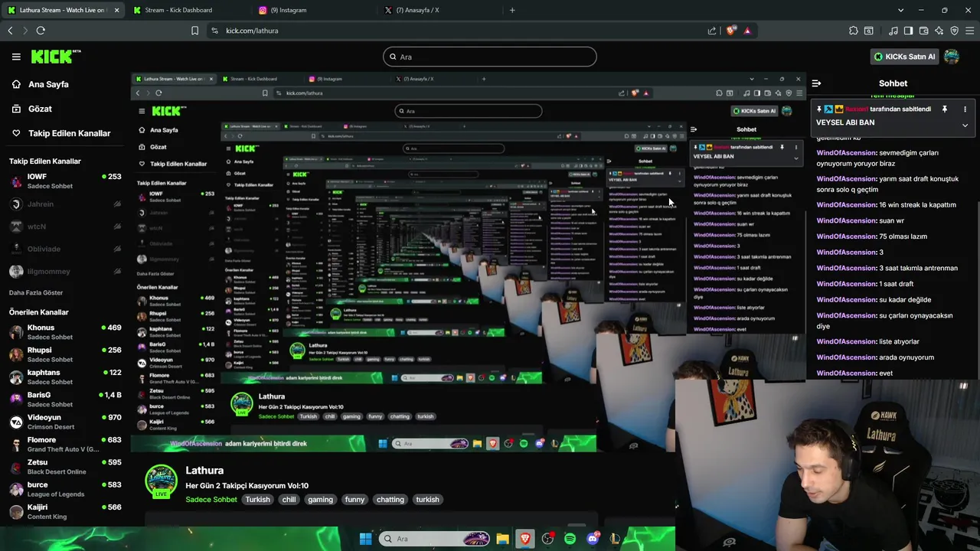Open the offline Jahrein channel
This screenshot has width=980, height=551.
(65, 204)
